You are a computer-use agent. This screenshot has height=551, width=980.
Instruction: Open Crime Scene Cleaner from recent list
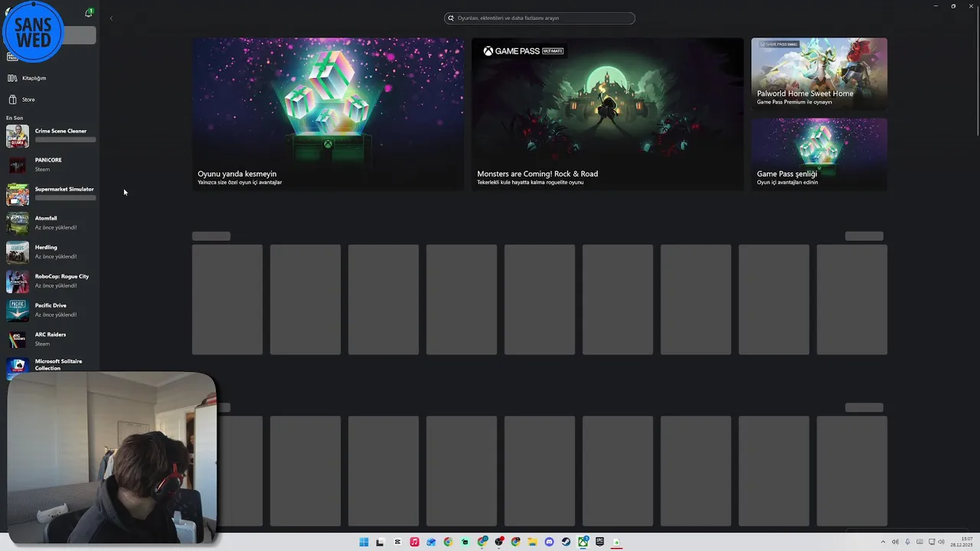pyautogui.click(x=51, y=136)
